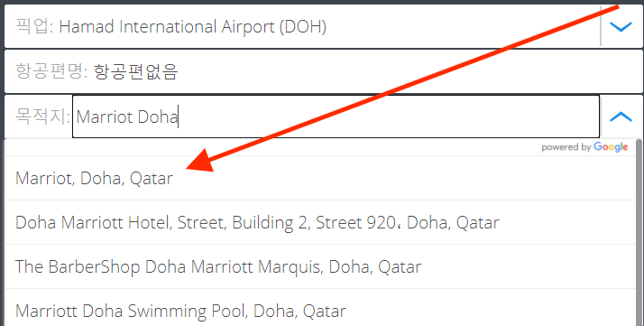Click the powered by text
Viewport: 644px width, 326px height.
point(566,147)
